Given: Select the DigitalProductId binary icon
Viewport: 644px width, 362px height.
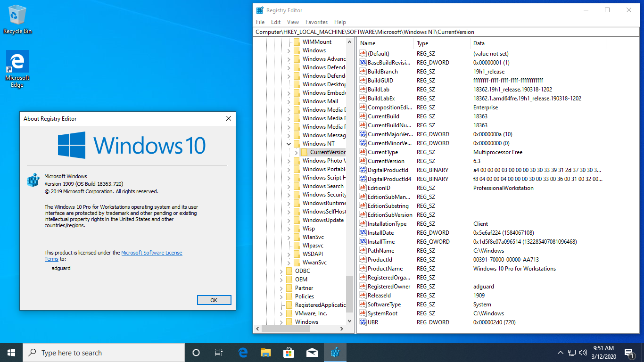Looking at the screenshot, I should coord(363,170).
